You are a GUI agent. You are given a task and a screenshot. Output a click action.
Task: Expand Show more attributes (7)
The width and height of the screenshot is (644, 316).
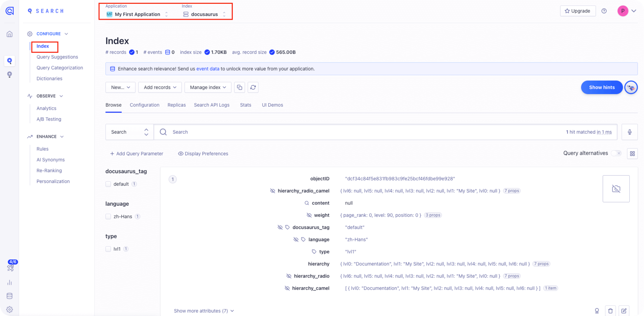click(204, 311)
